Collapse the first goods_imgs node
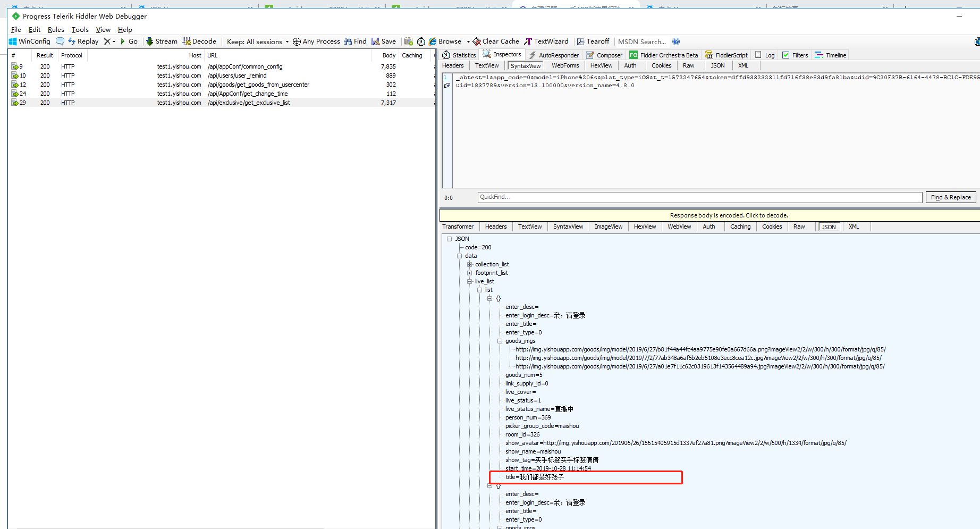The width and height of the screenshot is (980, 529). (x=500, y=341)
